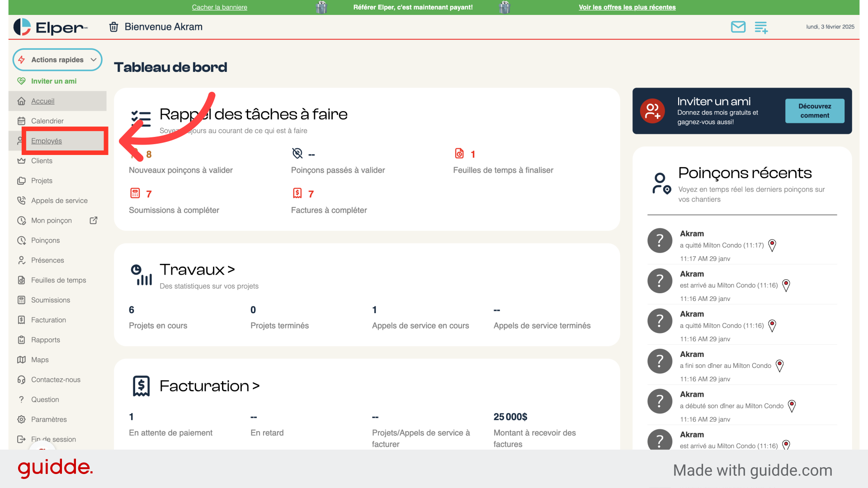Image resolution: width=868 pixels, height=488 pixels.
Task: Click the trash icon beside Bienvenue Akram
Action: click(x=114, y=27)
